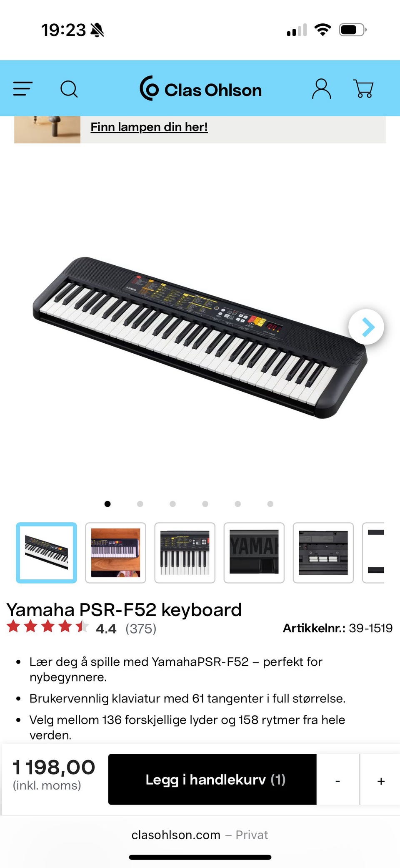Tap the Clas Ohlson logo
This screenshot has height=868, width=400.
tap(201, 89)
